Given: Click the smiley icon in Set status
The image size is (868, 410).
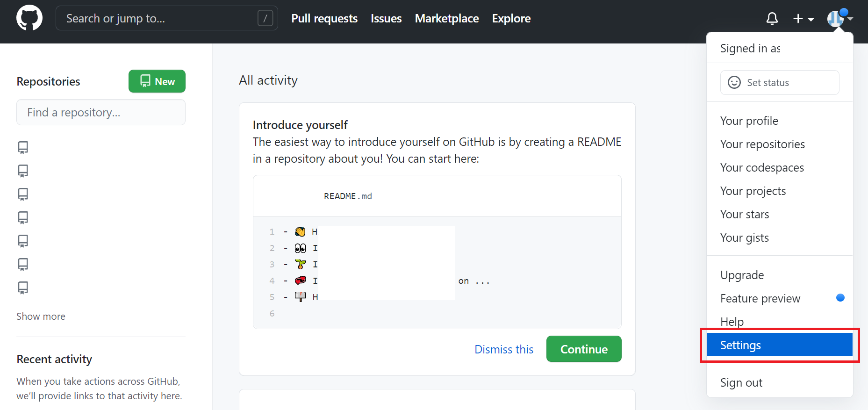Looking at the screenshot, I should tap(734, 82).
